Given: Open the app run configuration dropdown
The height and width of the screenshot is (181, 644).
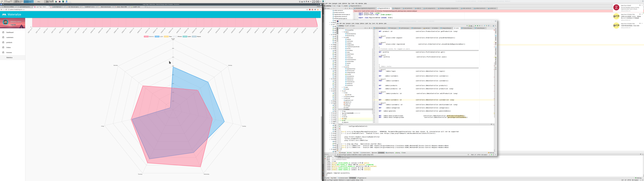Looking at the screenshot, I should pos(472,26).
